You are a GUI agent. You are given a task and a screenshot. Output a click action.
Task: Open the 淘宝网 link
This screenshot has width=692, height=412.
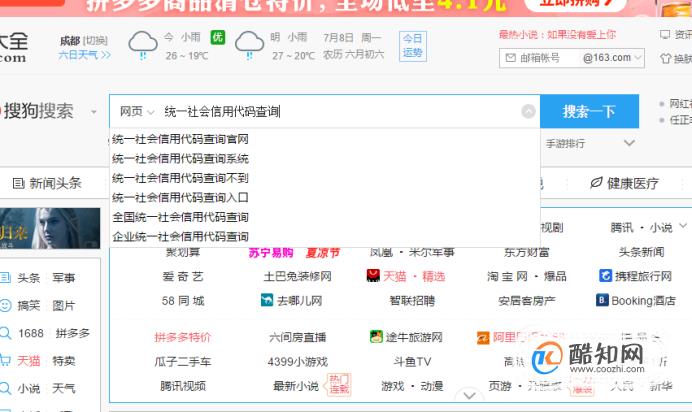[x=507, y=276]
